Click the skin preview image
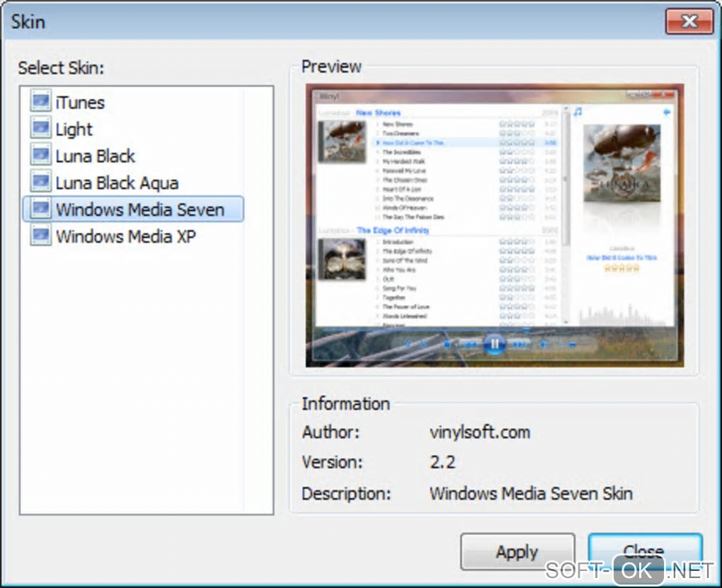Image resolution: width=722 pixels, height=588 pixels. [495, 225]
